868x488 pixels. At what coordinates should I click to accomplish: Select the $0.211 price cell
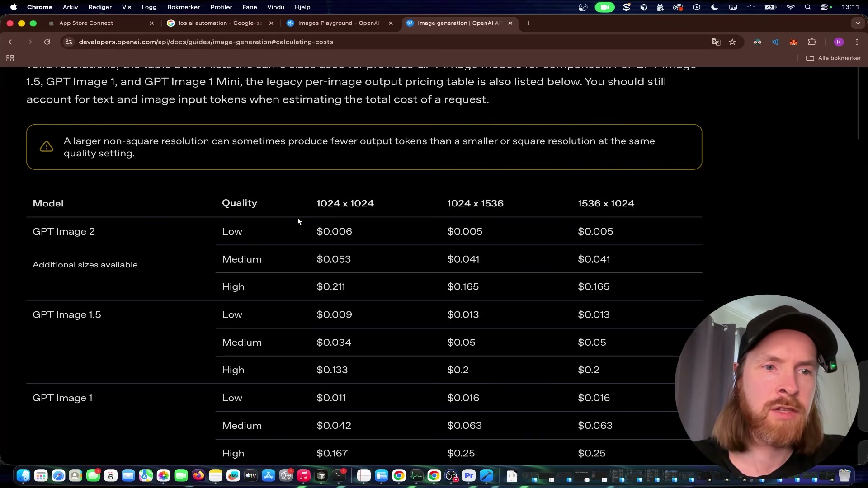click(x=331, y=287)
